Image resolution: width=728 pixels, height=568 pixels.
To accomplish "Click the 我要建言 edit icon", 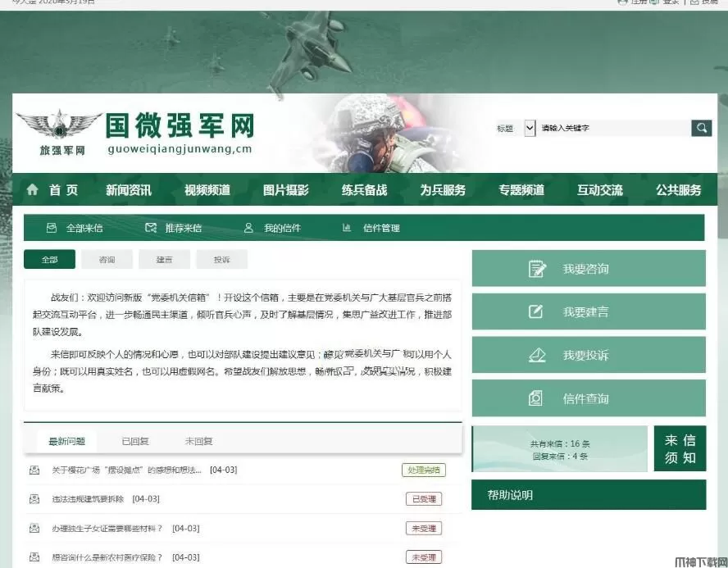I will click(535, 311).
